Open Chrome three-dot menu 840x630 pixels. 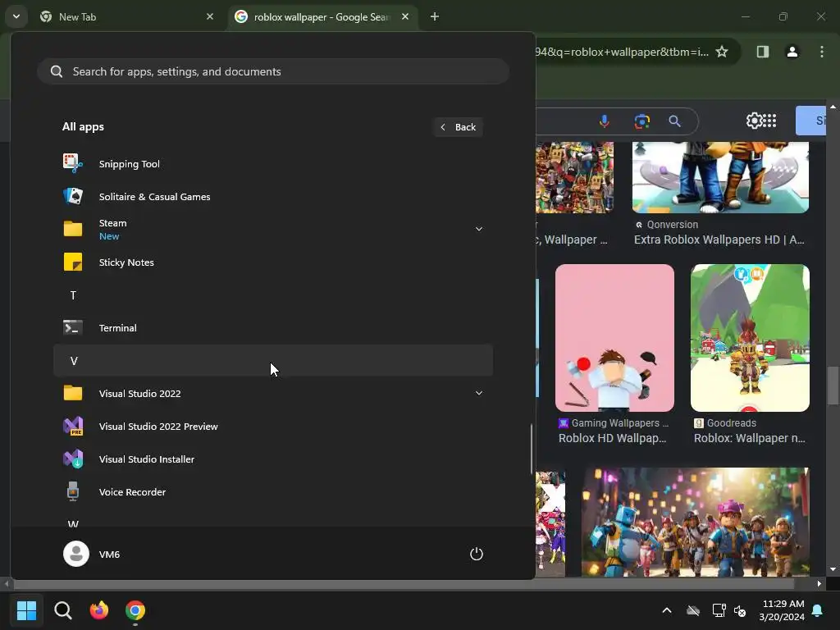[x=822, y=52]
